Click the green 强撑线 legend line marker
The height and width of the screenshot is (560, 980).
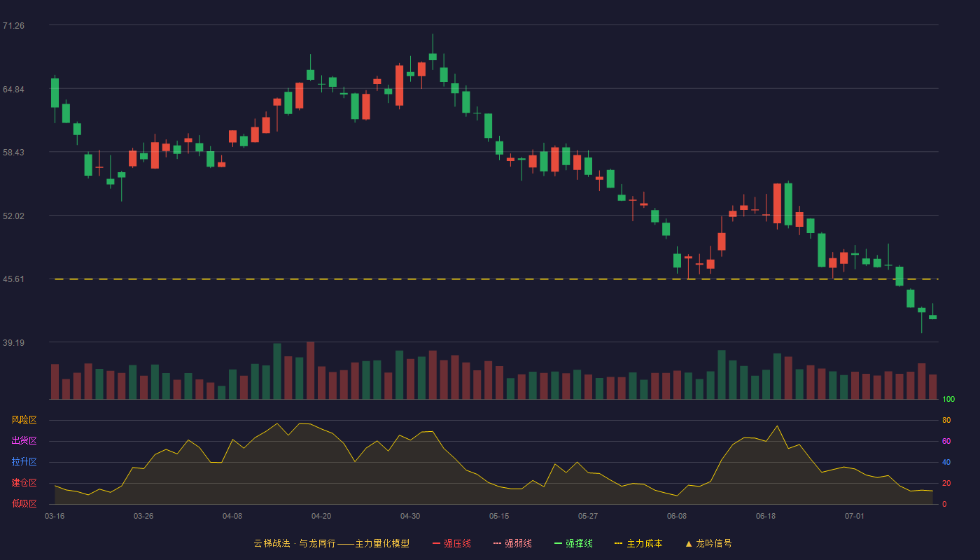click(x=558, y=543)
